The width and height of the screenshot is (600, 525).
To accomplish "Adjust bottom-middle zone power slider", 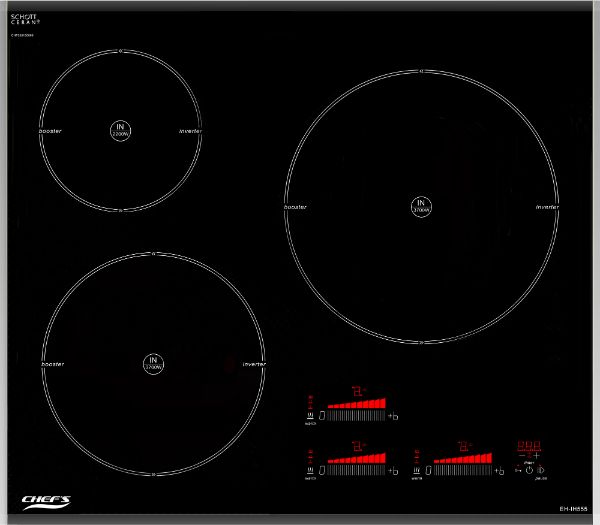I will click(462, 469).
